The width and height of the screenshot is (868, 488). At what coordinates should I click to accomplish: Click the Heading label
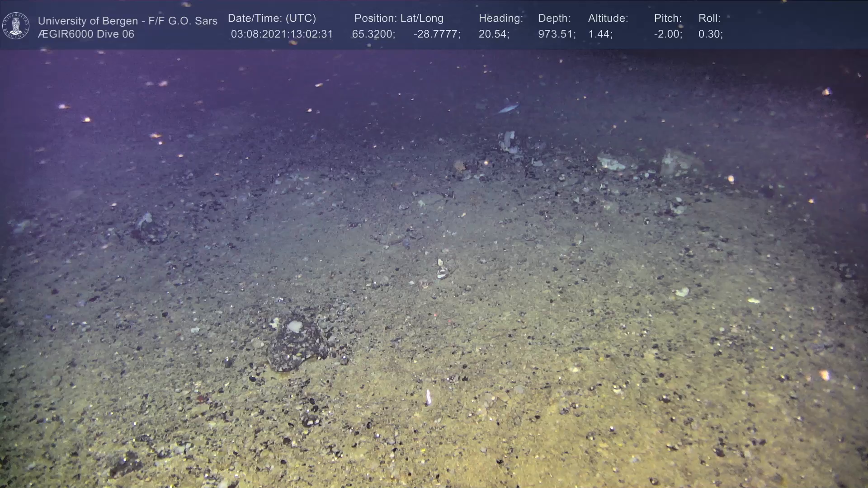click(x=500, y=19)
